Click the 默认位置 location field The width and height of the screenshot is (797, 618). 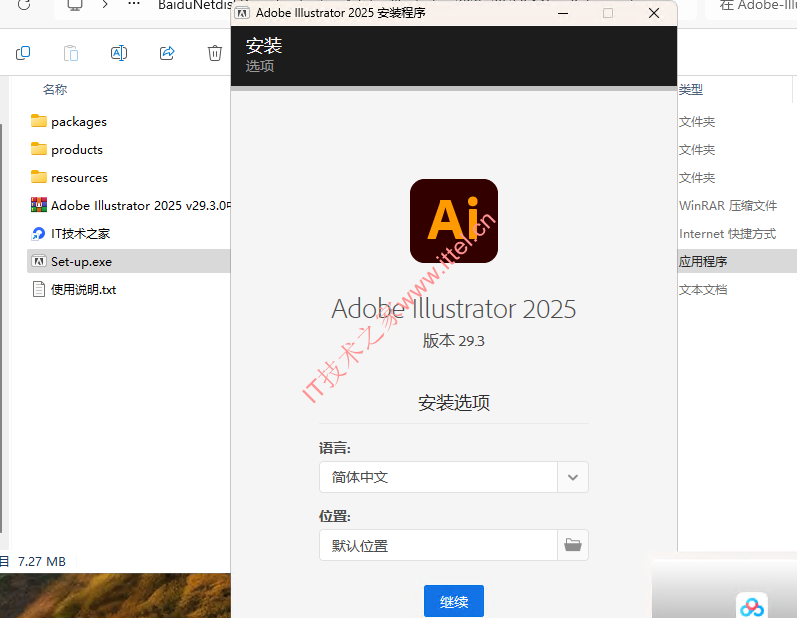pyautogui.click(x=438, y=545)
